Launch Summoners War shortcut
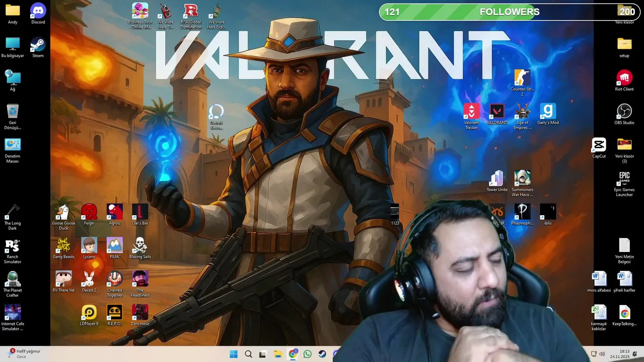Image resolution: width=644 pixels, height=362 pixels. point(522,184)
